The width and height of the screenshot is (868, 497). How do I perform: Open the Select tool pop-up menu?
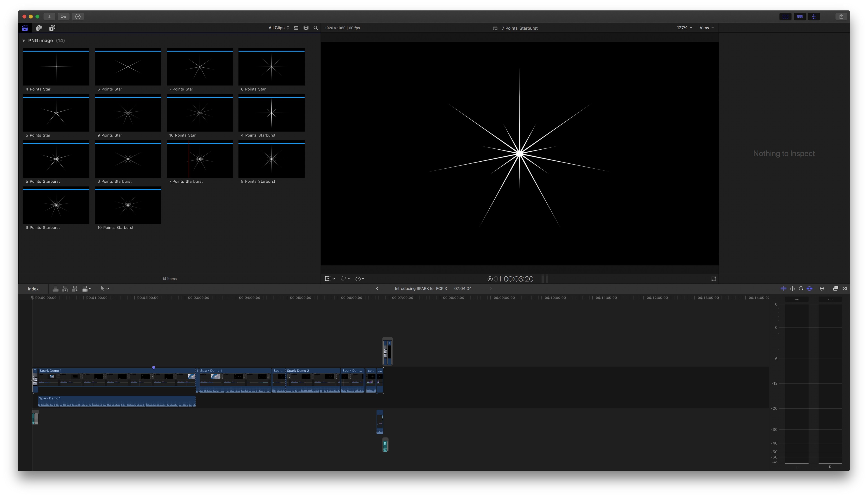[104, 289]
